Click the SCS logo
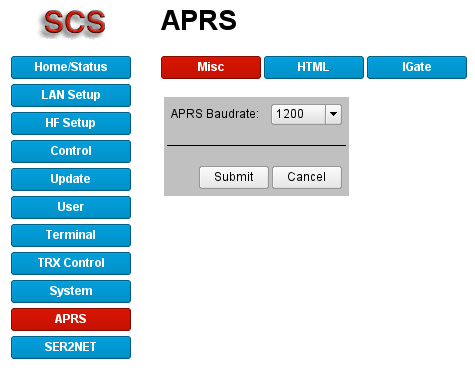The width and height of the screenshot is (475, 370). (x=74, y=23)
